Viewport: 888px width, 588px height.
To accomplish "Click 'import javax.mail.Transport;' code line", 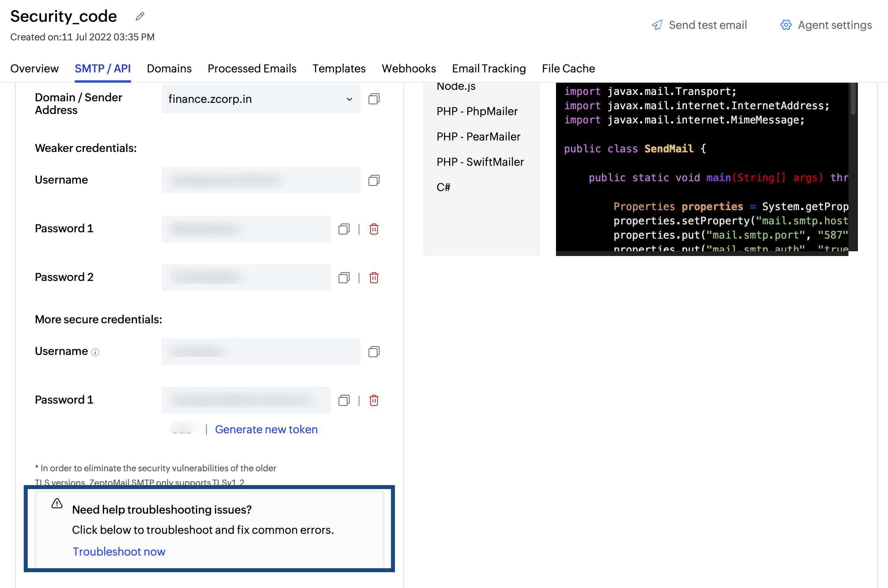I will click(650, 91).
